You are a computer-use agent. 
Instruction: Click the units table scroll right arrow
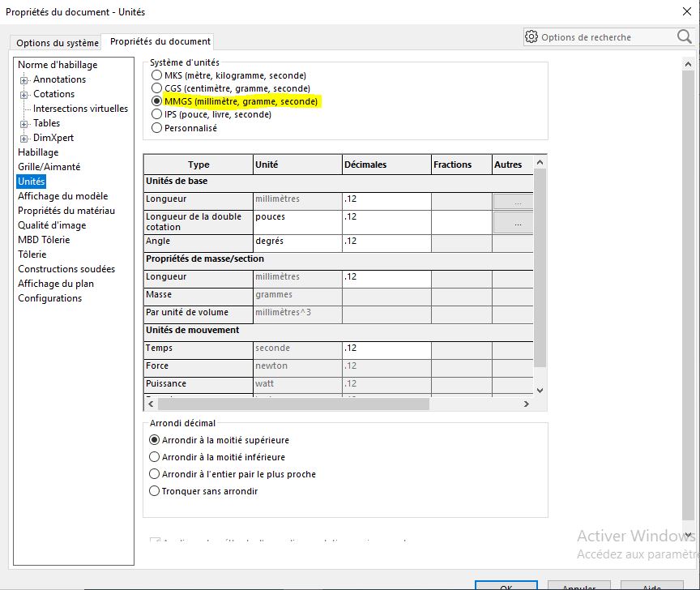pos(527,404)
